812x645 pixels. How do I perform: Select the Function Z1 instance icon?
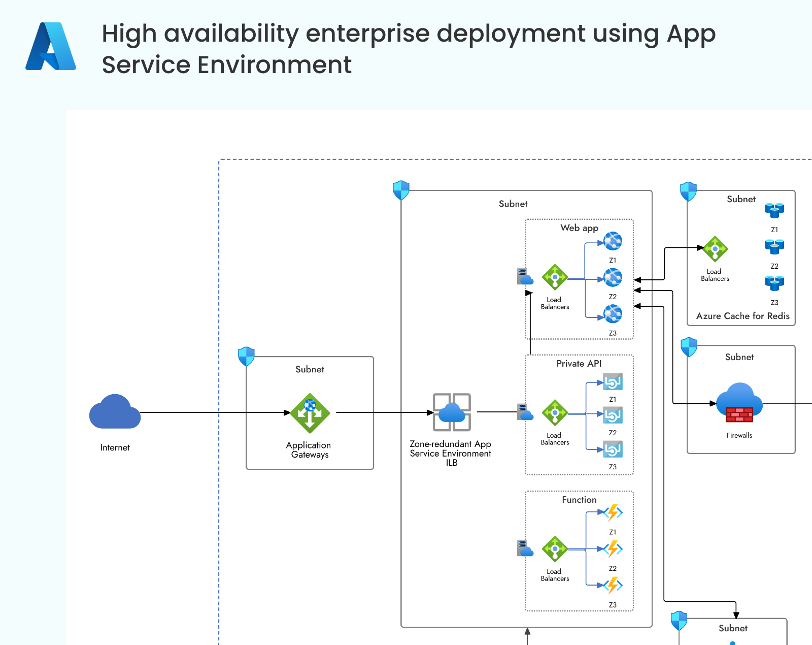(x=613, y=512)
